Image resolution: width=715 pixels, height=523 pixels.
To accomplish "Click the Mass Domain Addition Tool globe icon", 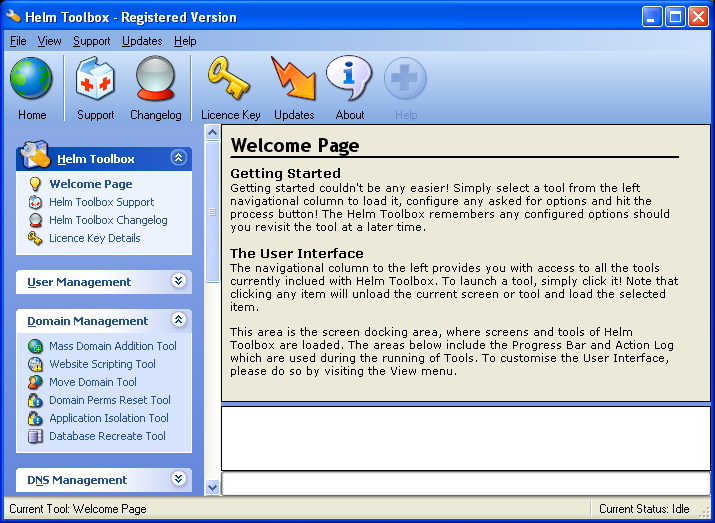I will click(x=35, y=346).
